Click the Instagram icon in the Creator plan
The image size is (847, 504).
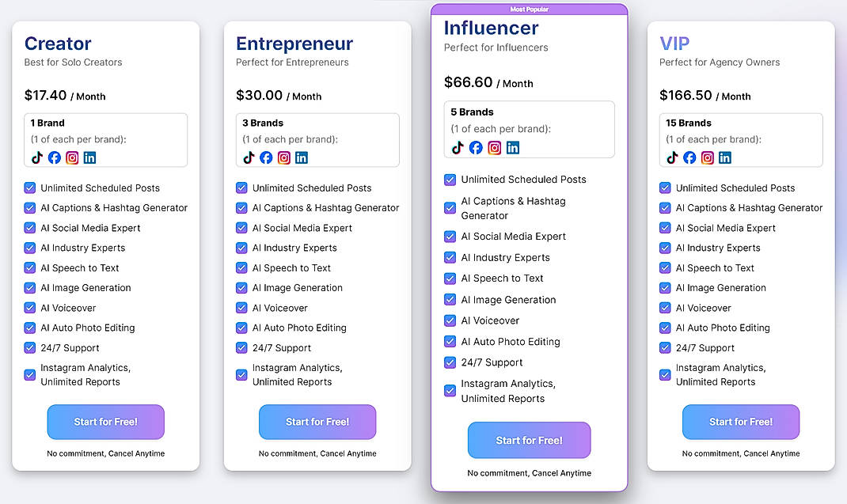coord(72,157)
